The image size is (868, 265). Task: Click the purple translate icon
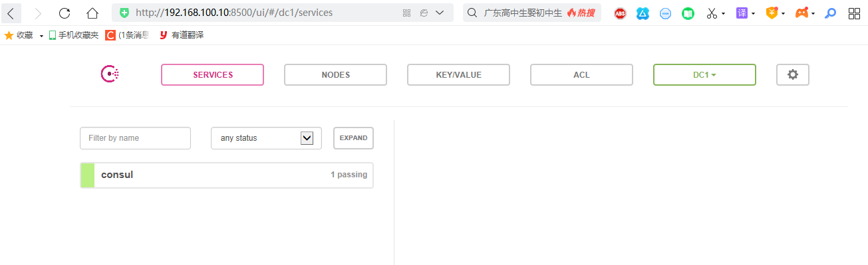point(742,13)
